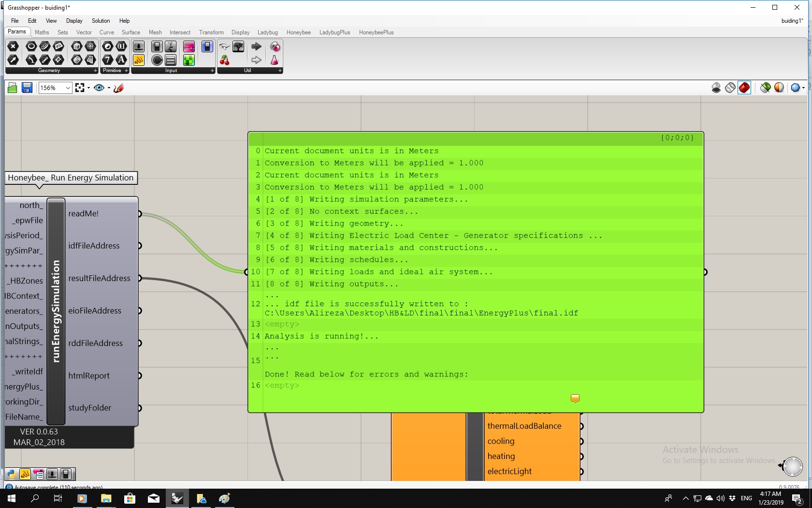Image resolution: width=812 pixels, height=508 pixels.
Task: Select the thermalLoadBalance output label
Action: [524, 426]
